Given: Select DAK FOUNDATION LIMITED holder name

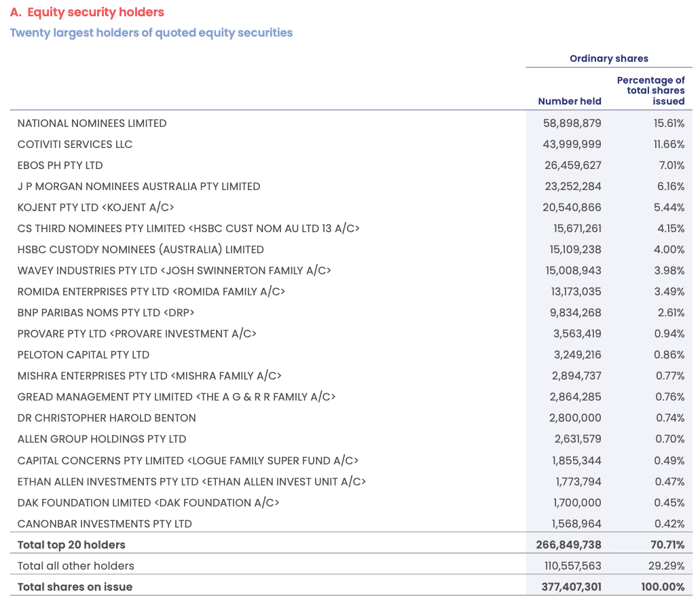Looking at the screenshot, I should coord(148,502).
